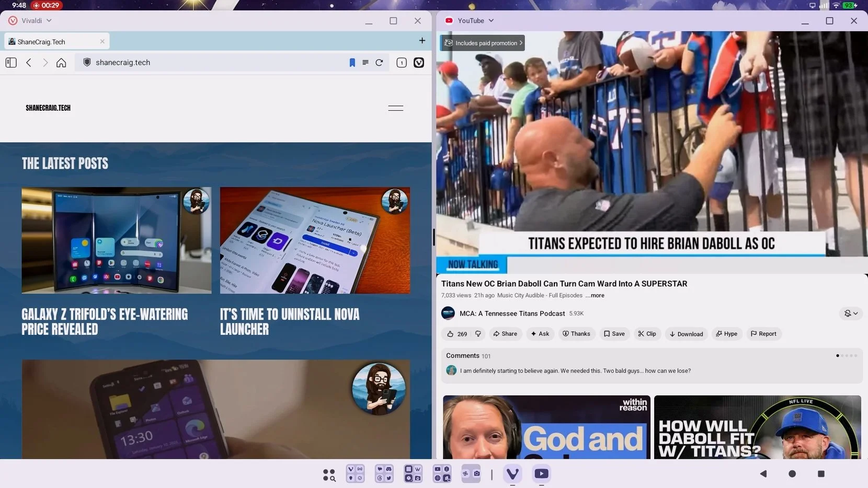Screen dimensions: 868x488
Task: Open taskbar app drawer search
Action: click(329, 474)
